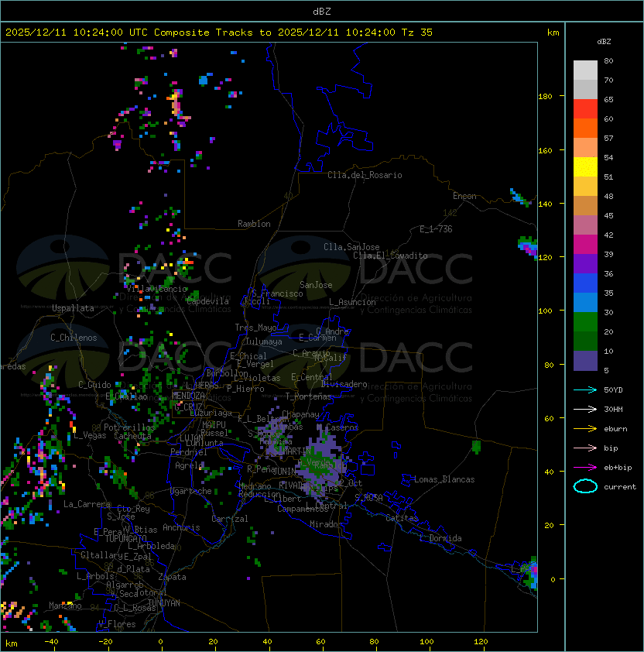Image resolution: width=644 pixels, height=652 pixels.
Task: Click the '50YD' legend label
Action: pyautogui.click(x=613, y=389)
